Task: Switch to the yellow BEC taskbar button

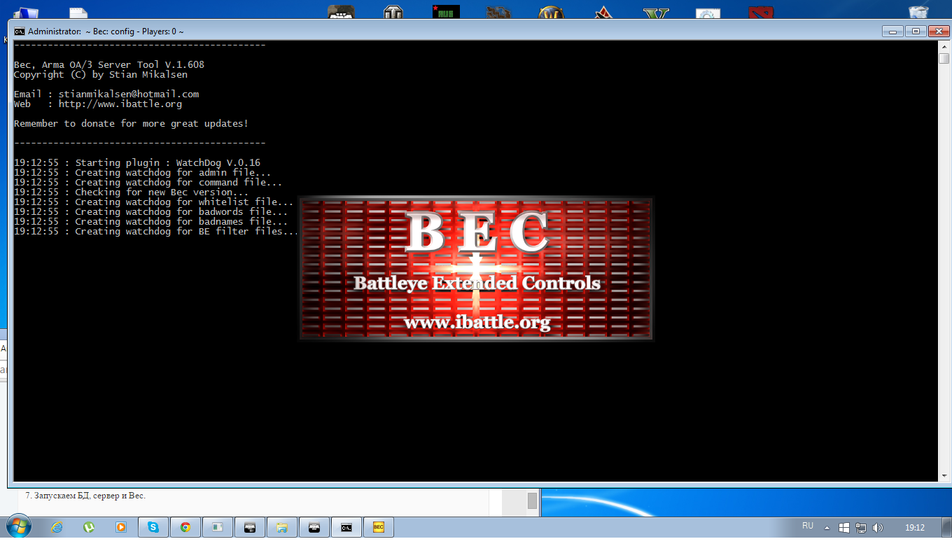Action: 379,527
